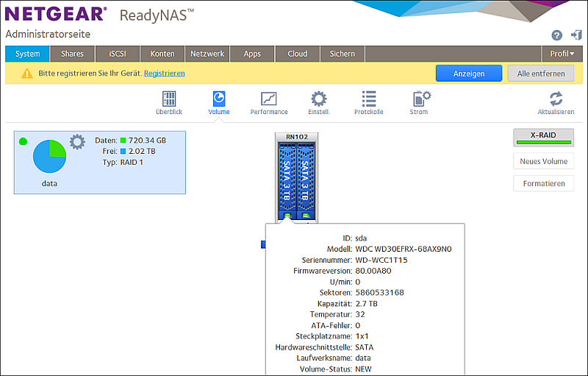Viewport: 588px width, 376px height.
Task: Expand the Profil dropdown menu
Action: pos(562,54)
